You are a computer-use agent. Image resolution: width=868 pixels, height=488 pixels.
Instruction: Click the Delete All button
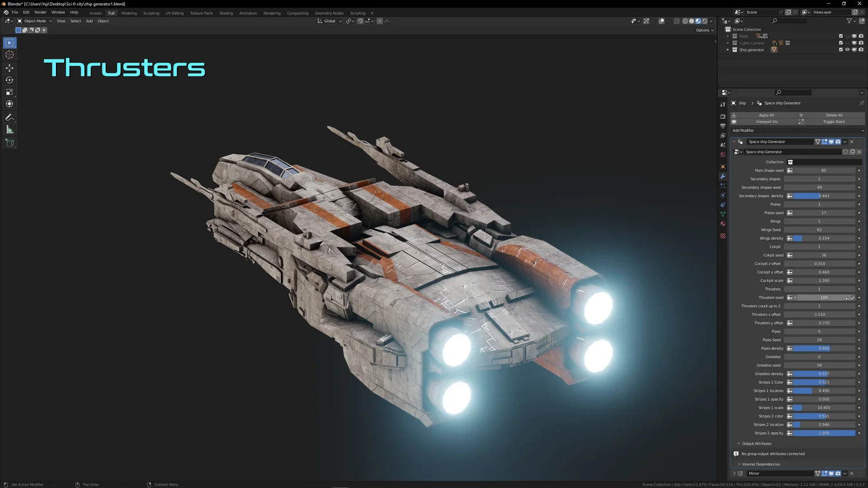pyautogui.click(x=833, y=115)
